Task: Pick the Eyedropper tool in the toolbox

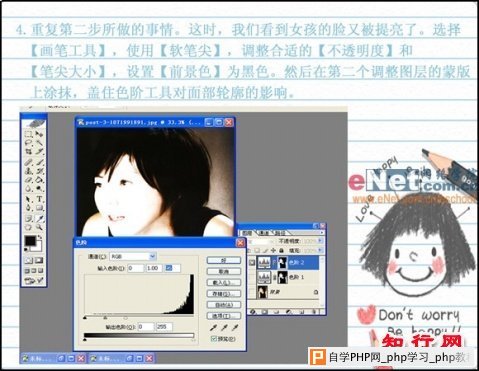Action: tap(39, 218)
